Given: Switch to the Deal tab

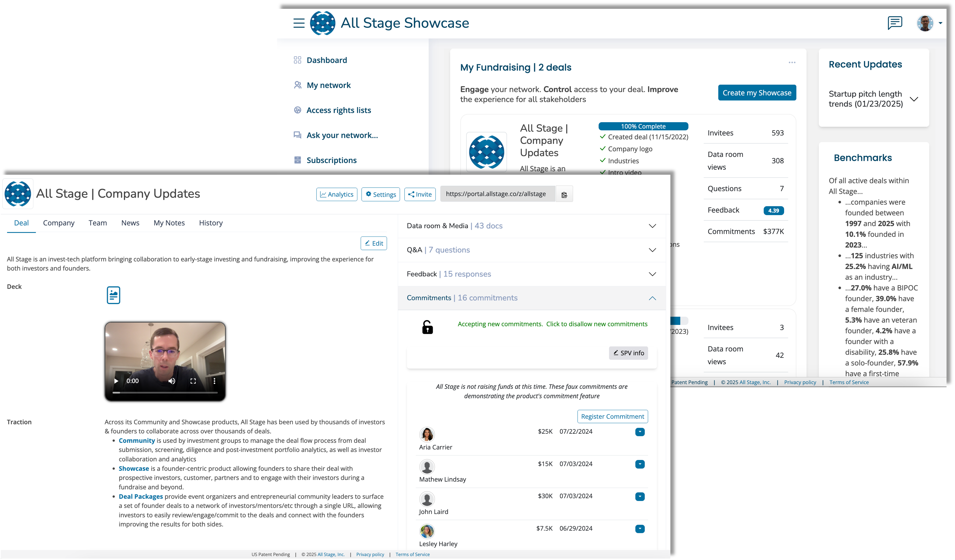Looking at the screenshot, I should point(21,223).
